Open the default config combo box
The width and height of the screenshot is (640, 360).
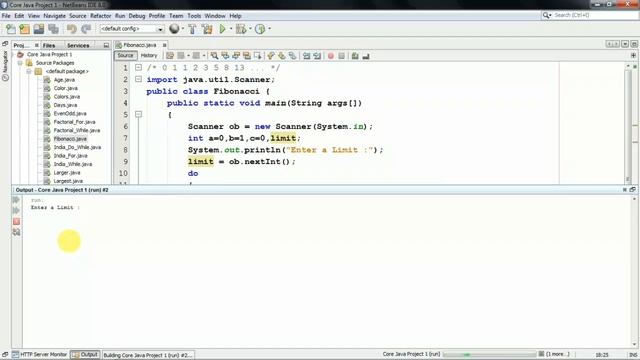click(x=132, y=29)
